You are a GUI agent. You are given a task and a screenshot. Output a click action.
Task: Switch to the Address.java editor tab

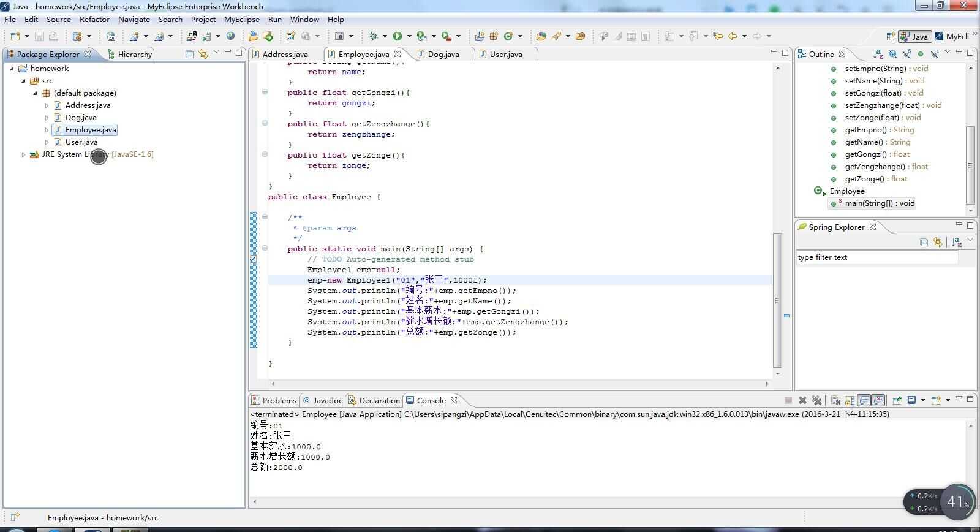(285, 54)
